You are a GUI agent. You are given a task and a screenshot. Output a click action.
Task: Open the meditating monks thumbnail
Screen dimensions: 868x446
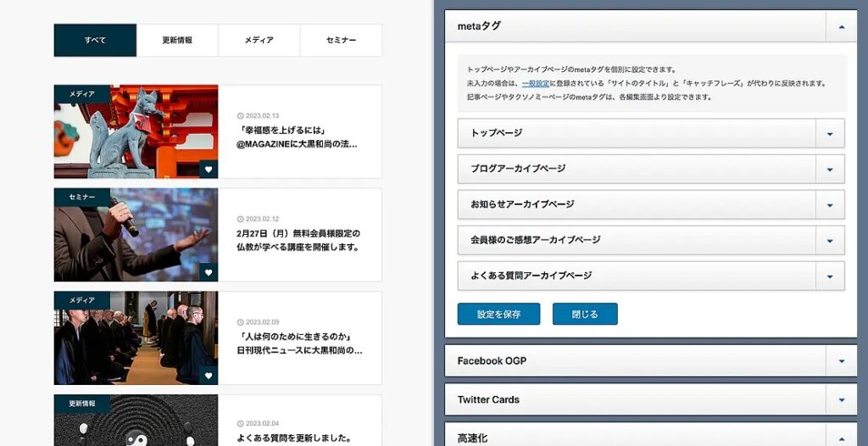tap(136, 338)
